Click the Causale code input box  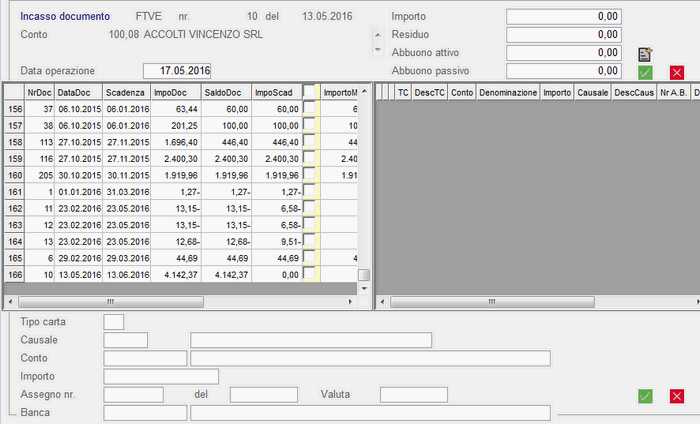pyautogui.click(x=125, y=340)
